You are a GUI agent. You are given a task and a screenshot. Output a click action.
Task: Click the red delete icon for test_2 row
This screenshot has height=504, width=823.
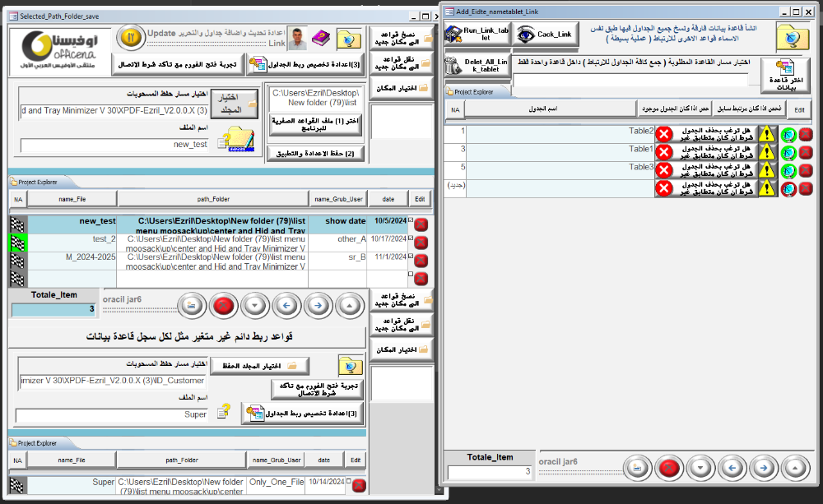click(x=421, y=243)
